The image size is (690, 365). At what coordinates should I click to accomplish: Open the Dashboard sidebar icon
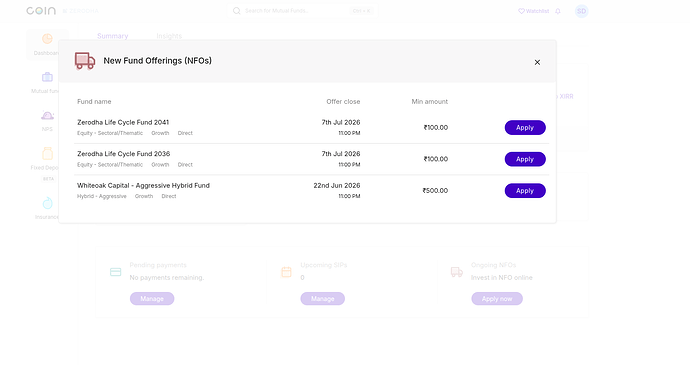47,39
